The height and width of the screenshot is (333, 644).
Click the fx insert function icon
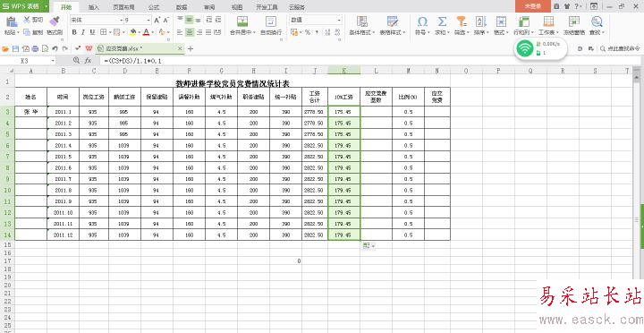pyautogui.click(x=88, y=61)
